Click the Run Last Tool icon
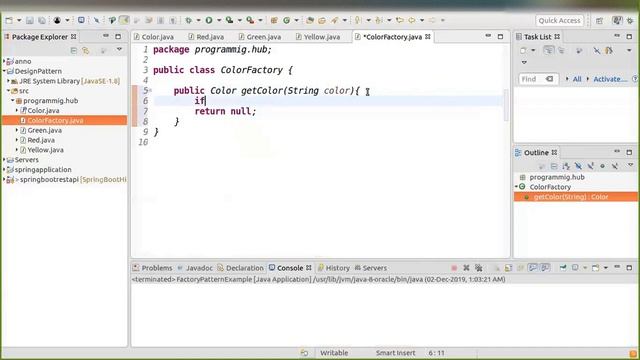 pos(250,20)
